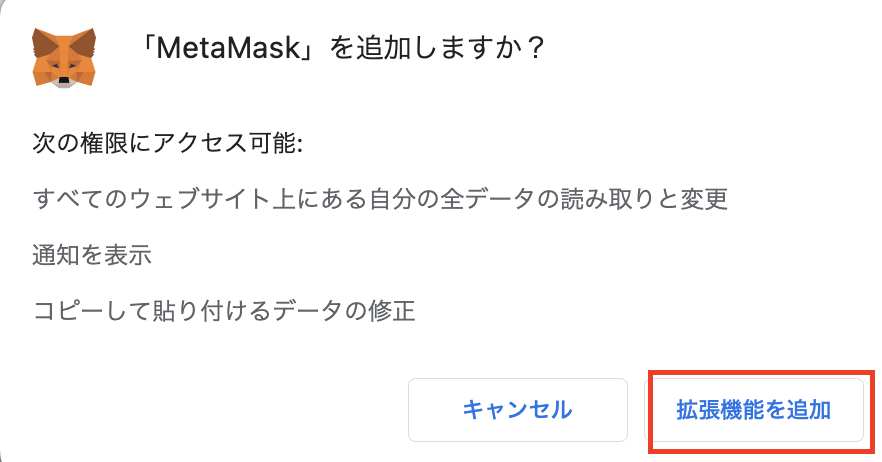Click the orange fox head image
The height and width of the screenshot is (462, 882).
click(x=64, y=58)
